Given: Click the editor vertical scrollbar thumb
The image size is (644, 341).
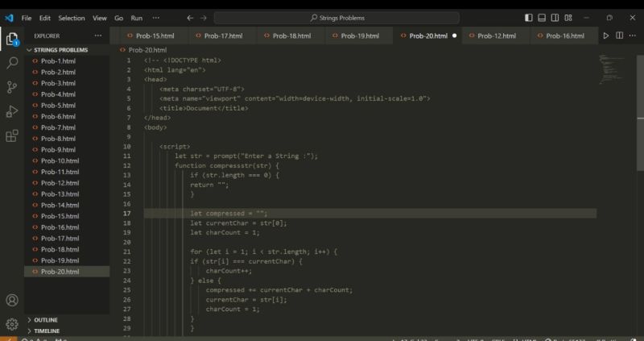Looking at the screenshot, I should [x=640, y=113].
